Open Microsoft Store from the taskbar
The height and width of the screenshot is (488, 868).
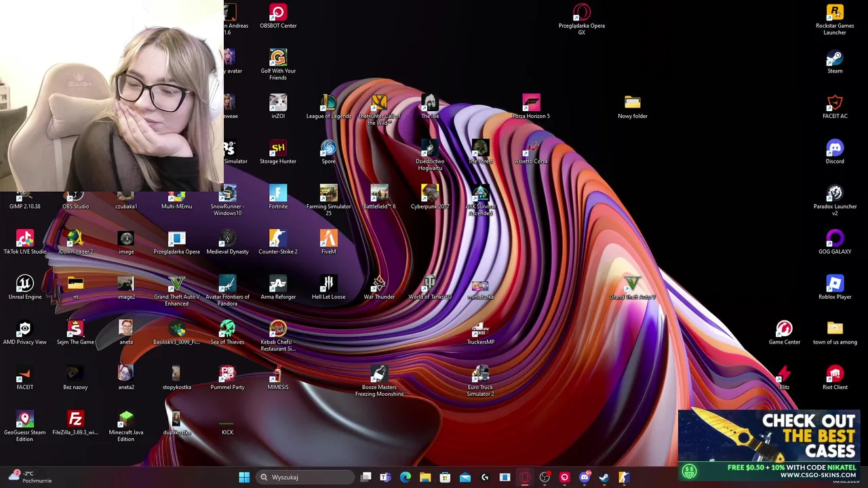[445, 477]
